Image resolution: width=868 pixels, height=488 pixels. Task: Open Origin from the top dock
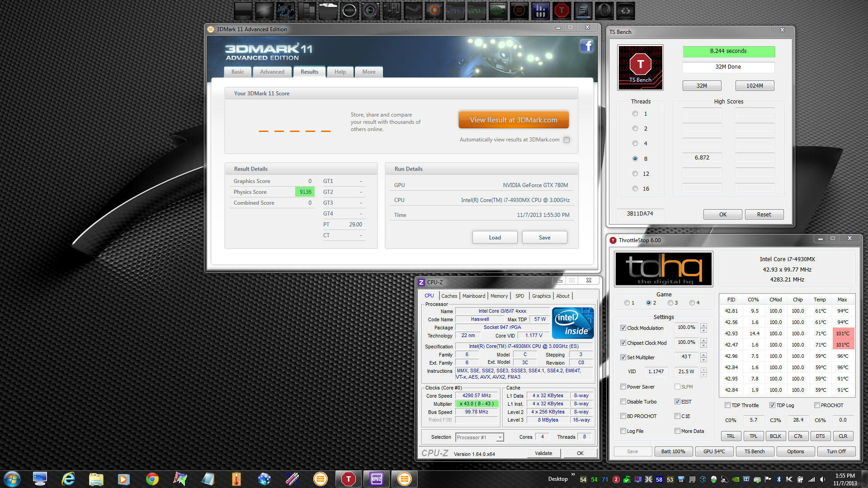click(x=434, y=10)
